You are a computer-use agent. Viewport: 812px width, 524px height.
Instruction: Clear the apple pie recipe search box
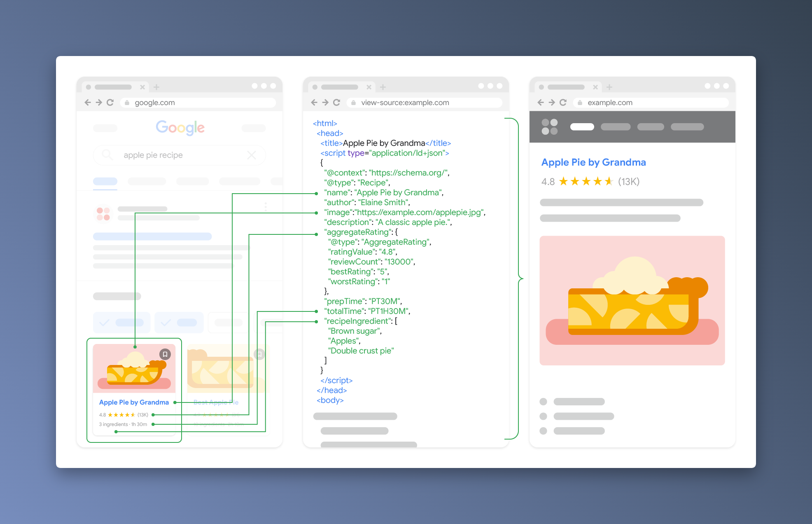tap(252, 155)
